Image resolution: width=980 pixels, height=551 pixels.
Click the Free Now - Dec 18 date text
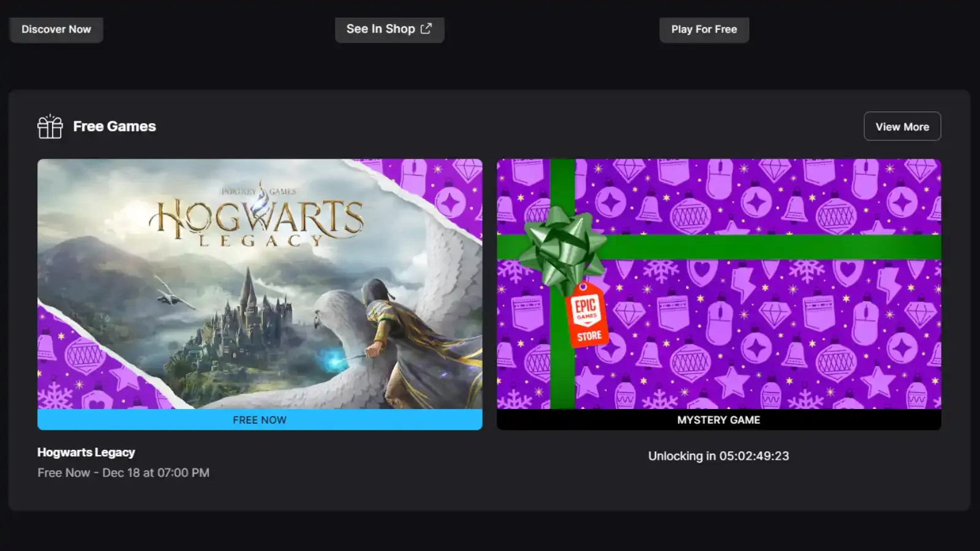click(x=123, y=472)
